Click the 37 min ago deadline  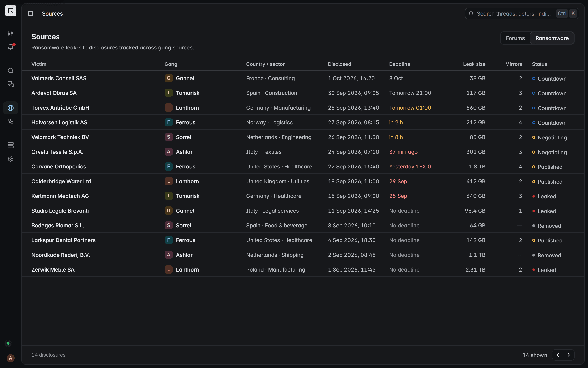[403, 152]
